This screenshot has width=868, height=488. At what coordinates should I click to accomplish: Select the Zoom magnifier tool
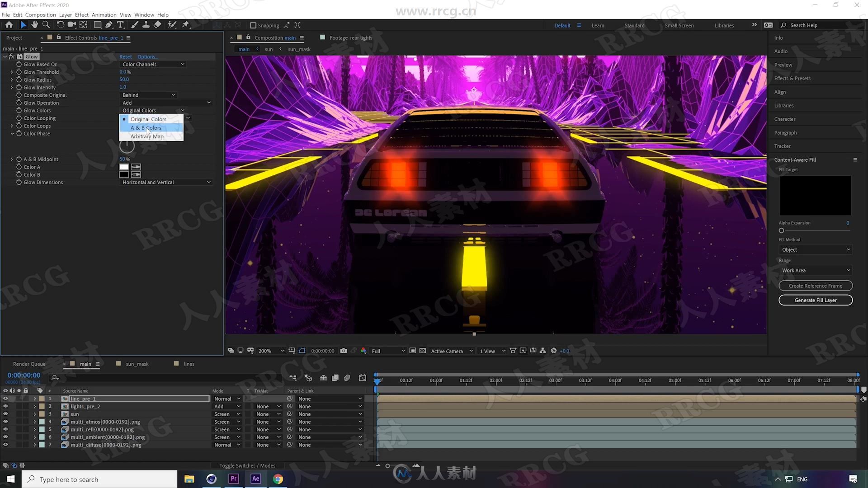46,25
